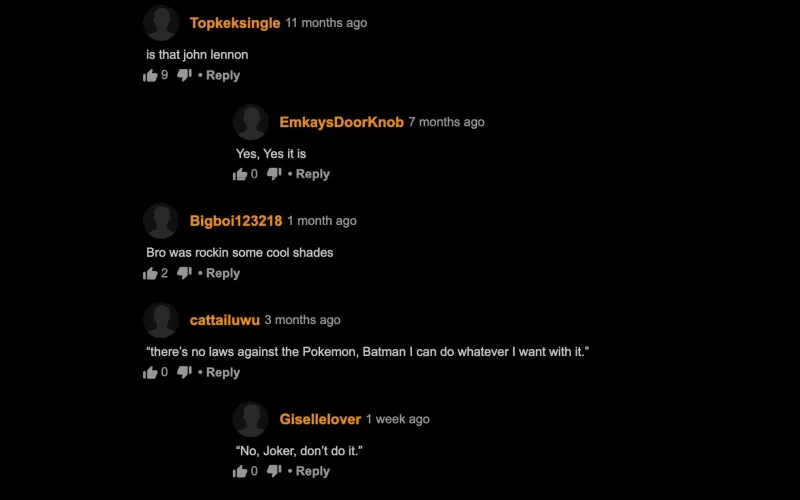Open EmkaysDoorKnob's username link

click(341, 122)
